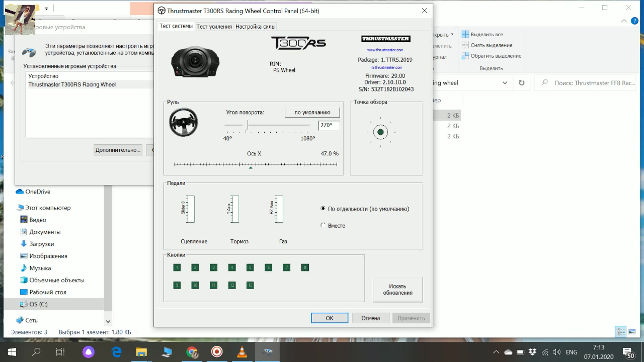Open Рабочий стол in sidebar
Viewport: 644px width, 362px height.
pos(43,292)
